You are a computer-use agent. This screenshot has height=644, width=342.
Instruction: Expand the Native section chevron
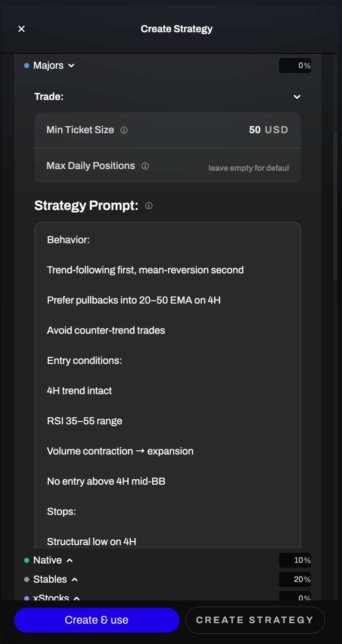[x=70, y=560]
